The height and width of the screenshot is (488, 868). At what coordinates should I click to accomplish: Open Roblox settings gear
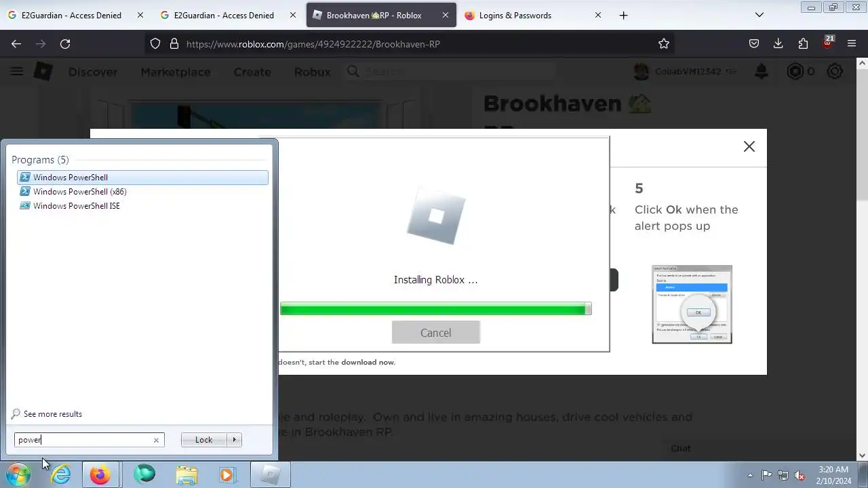click(835, 71)
